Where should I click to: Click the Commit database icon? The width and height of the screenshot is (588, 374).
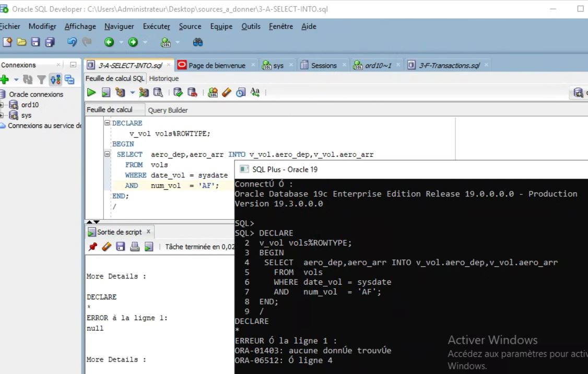point(179,92)
